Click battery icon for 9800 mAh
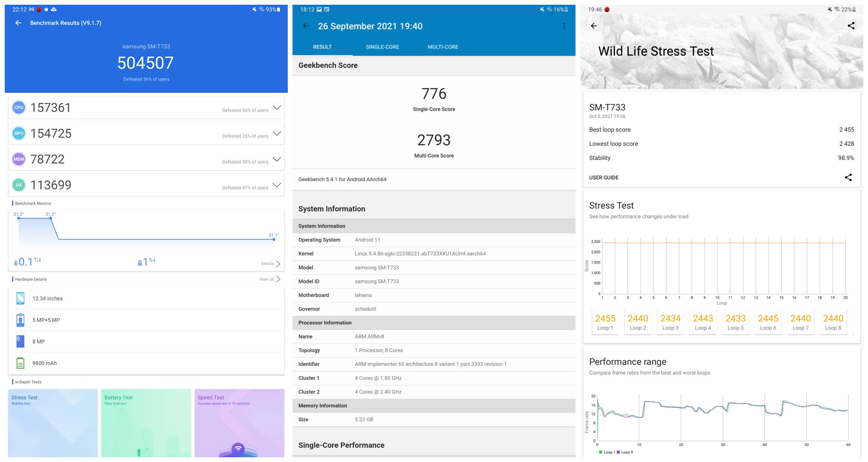The width and height of the screenshot is (868, 462). (20, 363)
